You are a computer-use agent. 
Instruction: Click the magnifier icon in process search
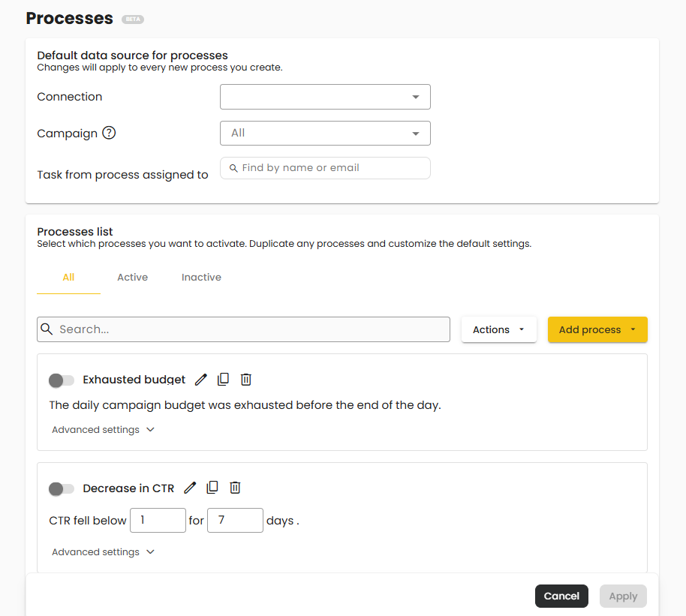[47, 329]
